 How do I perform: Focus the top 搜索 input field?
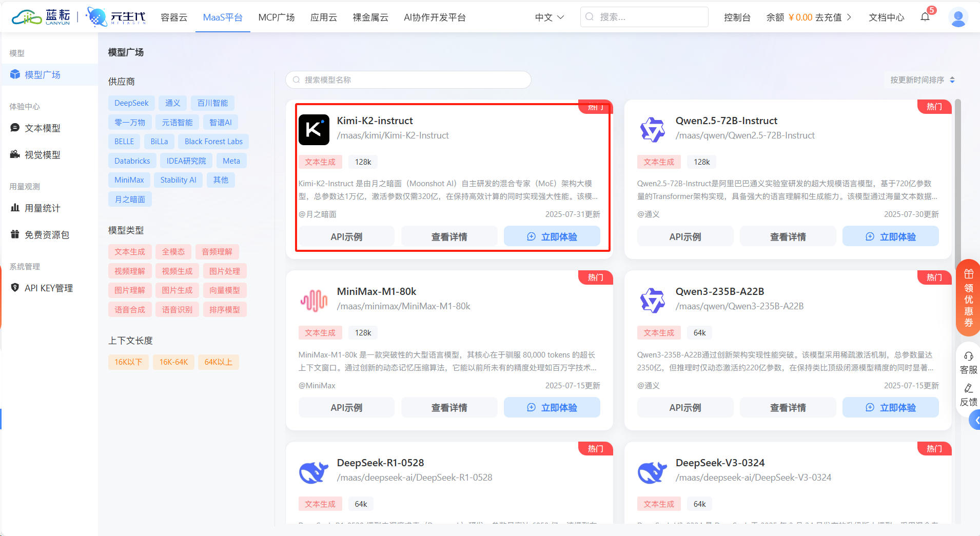tap(644, 17)
